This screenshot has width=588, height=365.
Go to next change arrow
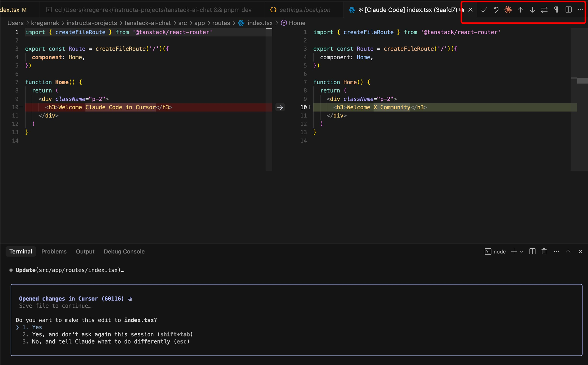click(x=532, y=10)
